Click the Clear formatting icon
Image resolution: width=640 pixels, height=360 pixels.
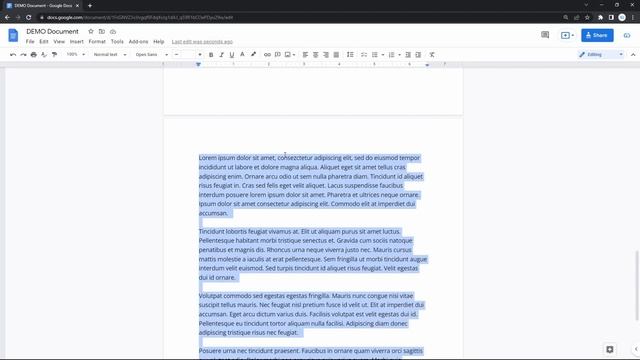point(432,55)
